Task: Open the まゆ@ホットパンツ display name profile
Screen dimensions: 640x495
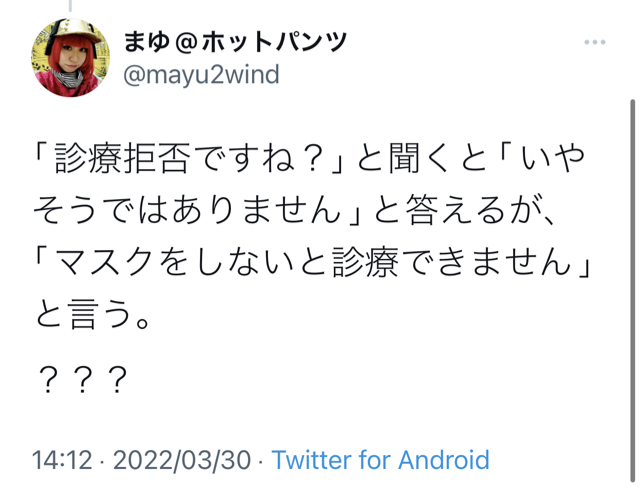Action: click(x=235, y=42)
